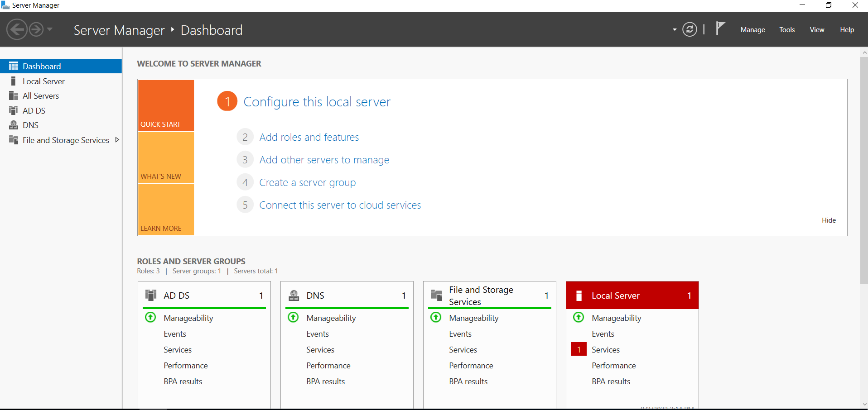Click the Local Server tile header icon
Screen dimensions: 868x410
[579, 296]
